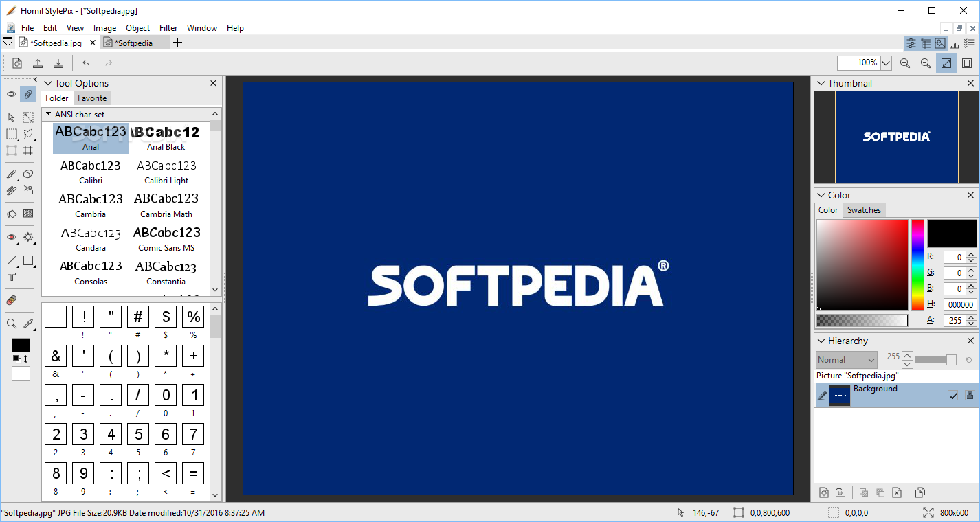Switch to the second *Softpedia document tab
This screenshot has width=980, height=522.
click(135, 43)
